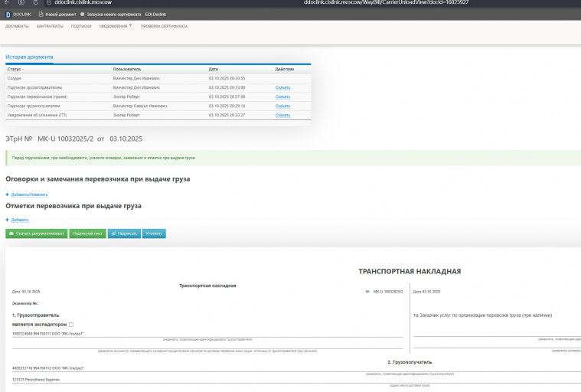Click the blue Подписать button
The width and height of the screenshot is (581, 392).
(x=124, y=234)
